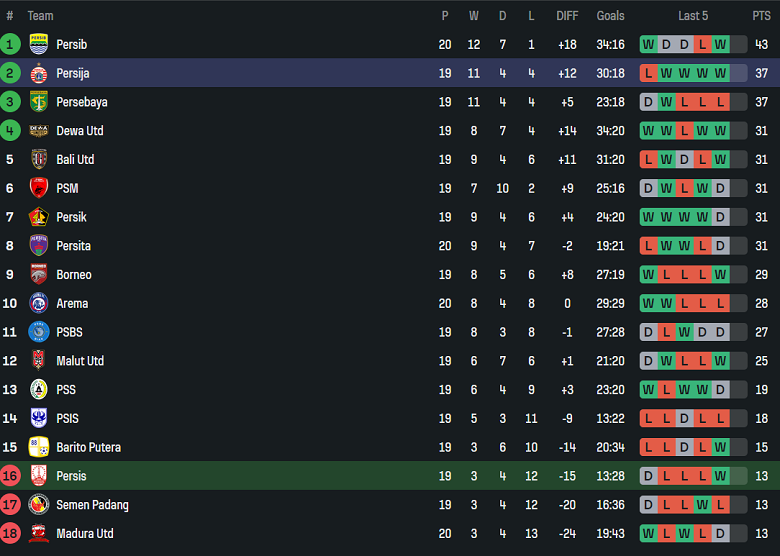Click the Arema club badge
Screen dimensions: 780x556
tap(39, 303)
